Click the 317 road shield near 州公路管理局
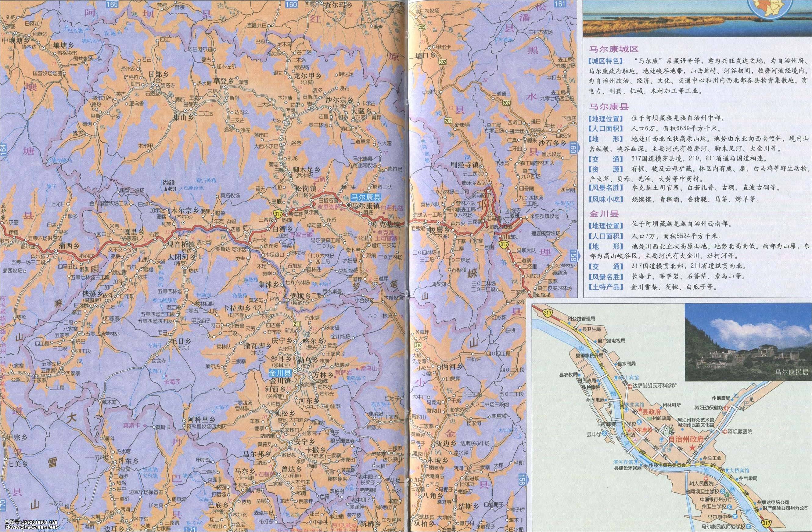This screenshot has height=532, width=812. [548, 313]
